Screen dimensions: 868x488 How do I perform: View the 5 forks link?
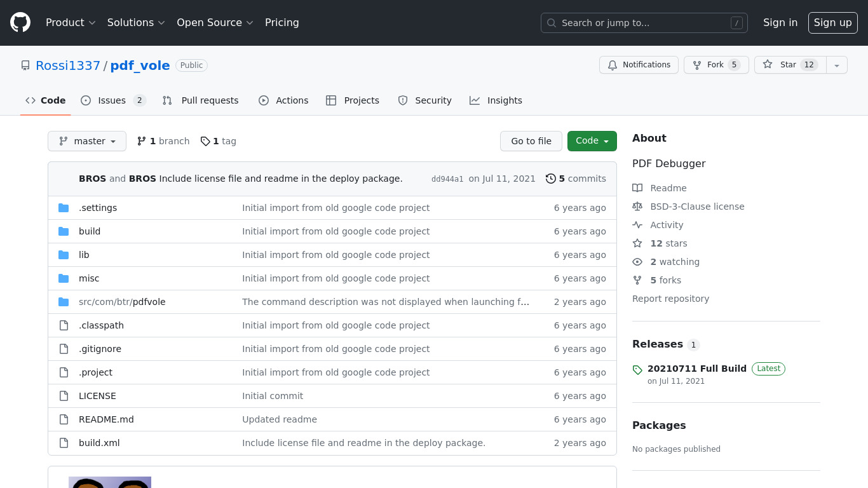tap(656, 280)
